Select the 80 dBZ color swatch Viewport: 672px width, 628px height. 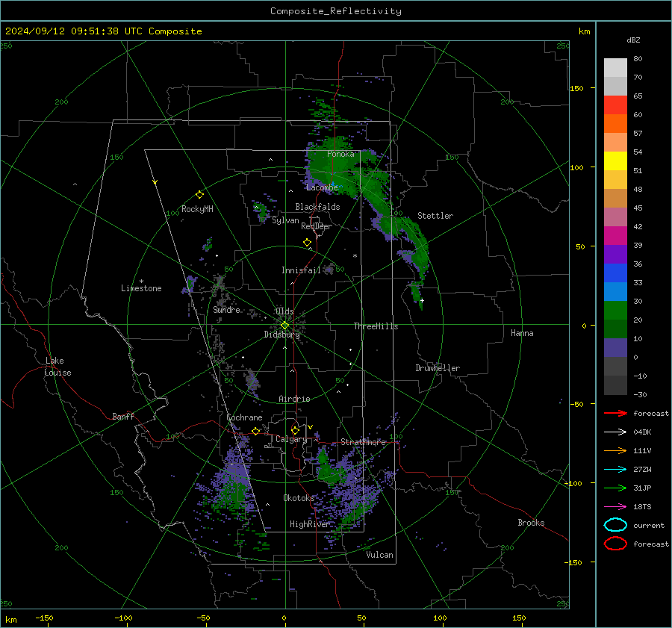pos(615,67)
